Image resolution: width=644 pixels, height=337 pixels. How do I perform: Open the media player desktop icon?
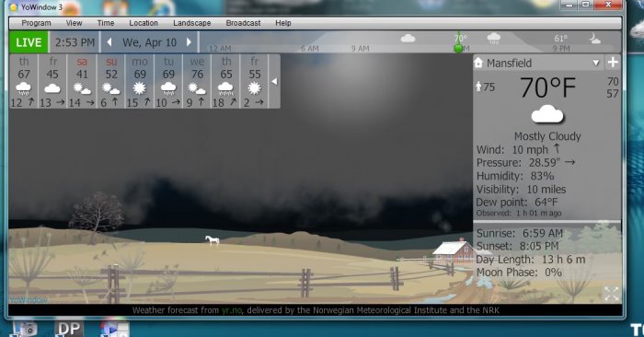(115, 329)
